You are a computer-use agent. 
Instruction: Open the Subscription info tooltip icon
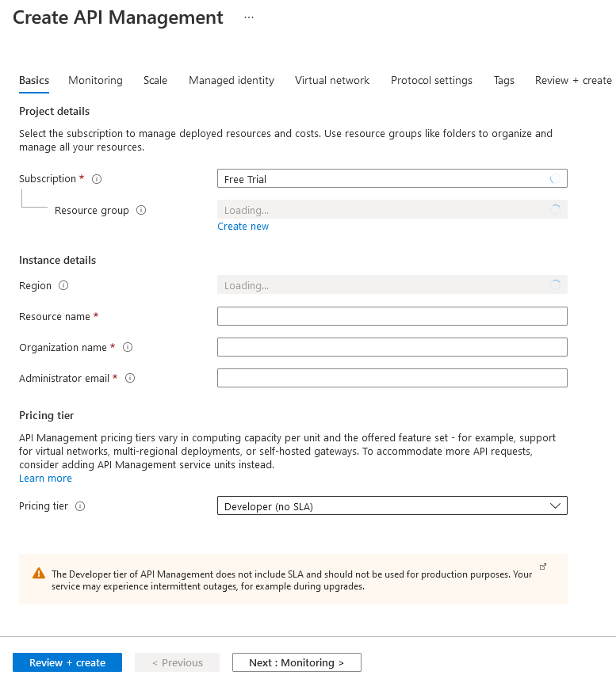[96, 179]
